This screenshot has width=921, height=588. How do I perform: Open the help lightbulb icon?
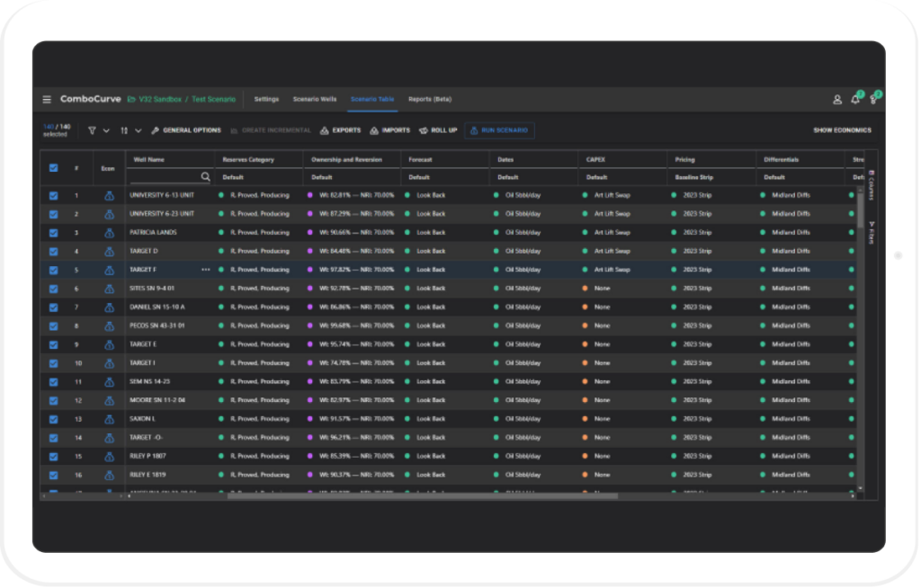[873, 99]
